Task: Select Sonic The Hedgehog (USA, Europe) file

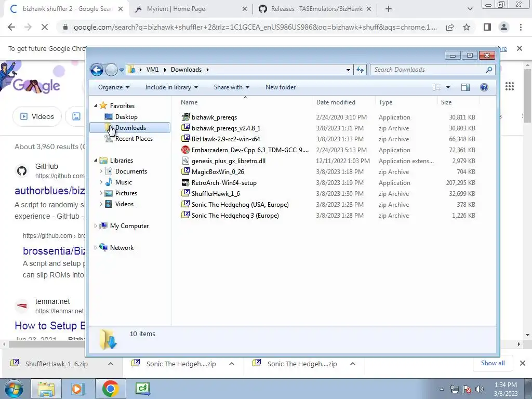Action: click(240, 205)
